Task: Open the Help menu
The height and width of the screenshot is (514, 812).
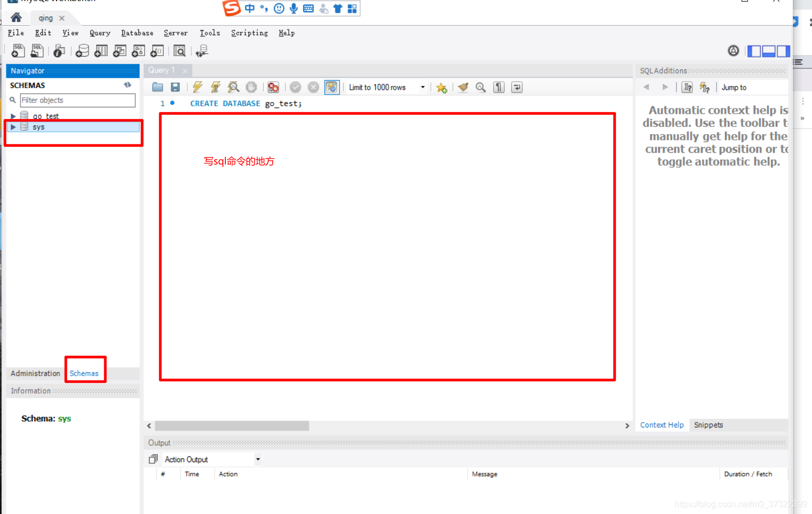Action: 287,33
